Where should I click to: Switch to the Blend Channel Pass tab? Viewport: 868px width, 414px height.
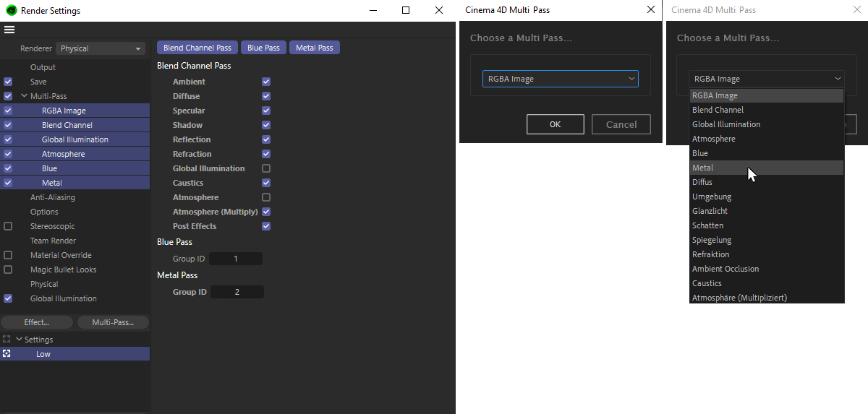(197, 48)
